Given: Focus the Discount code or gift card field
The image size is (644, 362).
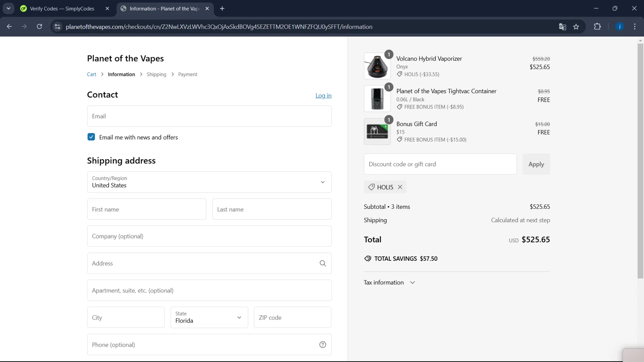Looking at the screenshot, I should (440, 164).
